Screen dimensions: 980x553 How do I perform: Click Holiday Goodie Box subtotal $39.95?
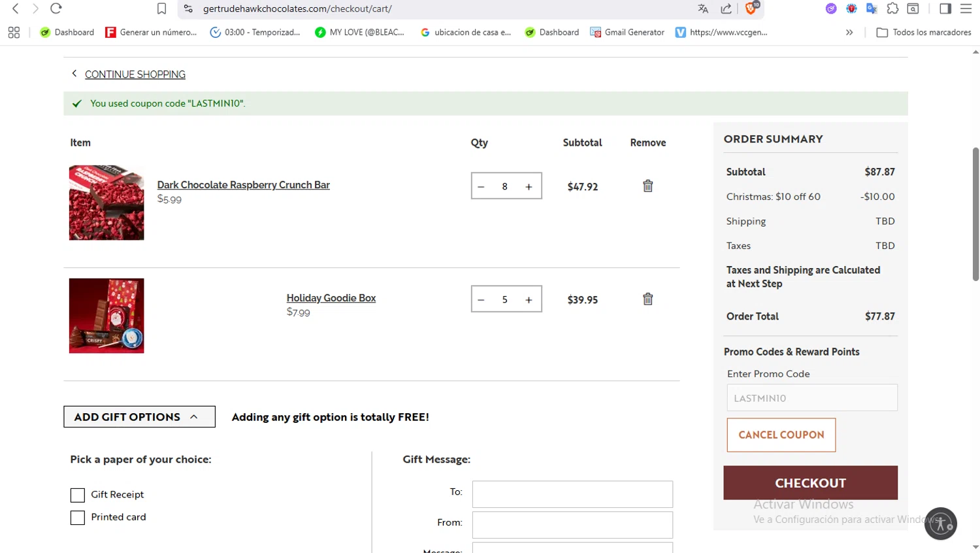coord(583,300)
